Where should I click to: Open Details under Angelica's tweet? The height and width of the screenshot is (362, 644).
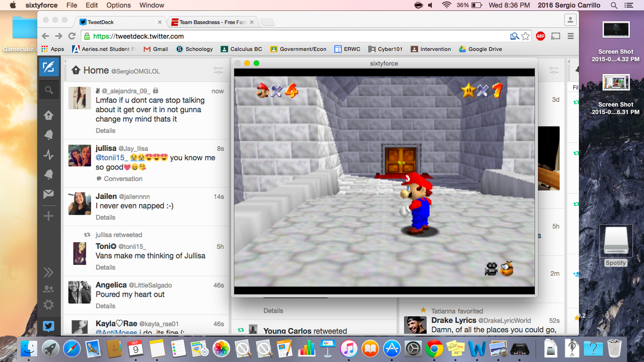(x=106, y=306)
